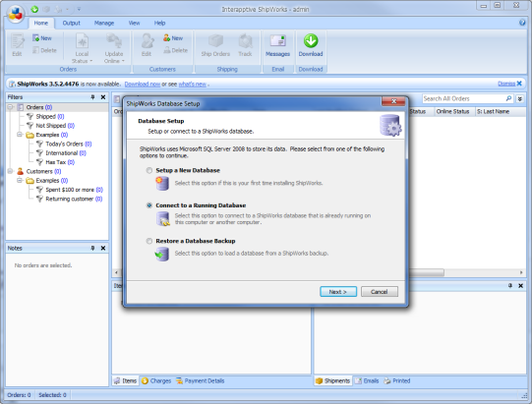532x404 pixels.
Task: Dismiss the update notification bar
Action: tap(509, 84)
